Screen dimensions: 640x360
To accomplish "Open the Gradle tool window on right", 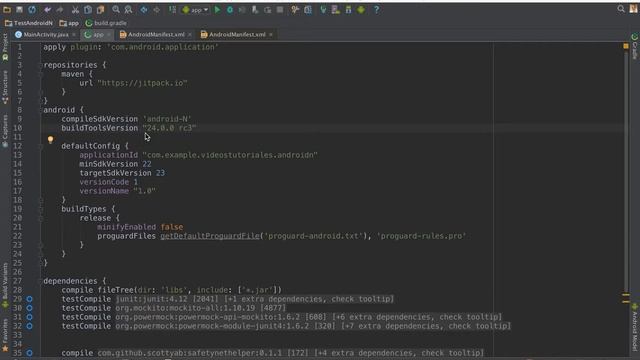I will click(x=635, y=47).
